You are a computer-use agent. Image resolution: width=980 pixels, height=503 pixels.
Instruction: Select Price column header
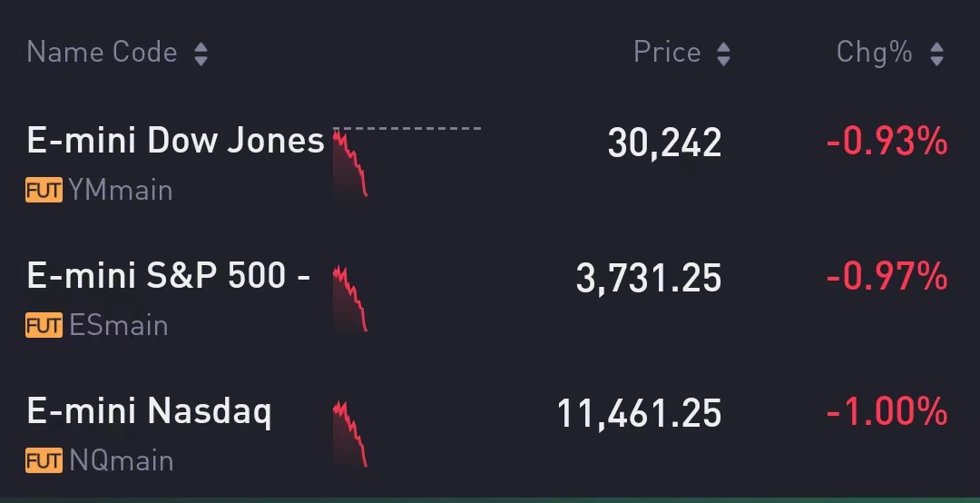click(667, 53)
